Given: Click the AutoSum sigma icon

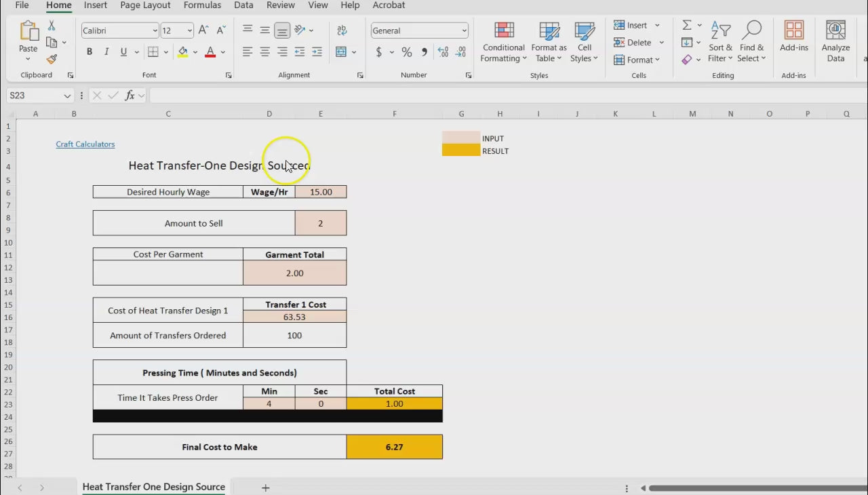Looking at the screenshot, I should pyautogui.click(x=687, y=25).
